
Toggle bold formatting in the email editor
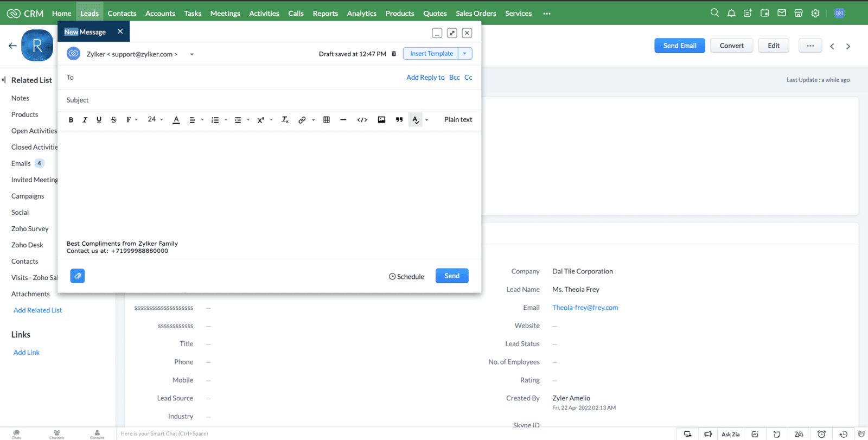coord(71,120)
